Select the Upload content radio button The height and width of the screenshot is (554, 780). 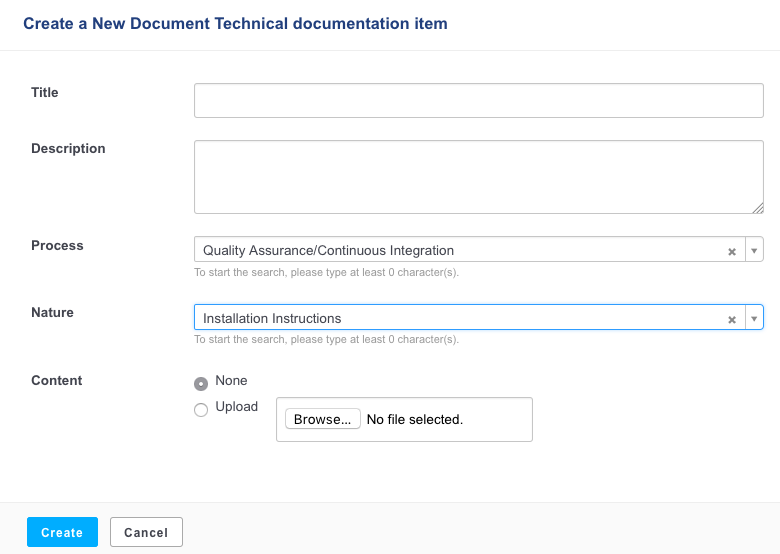tap(201, 410)
